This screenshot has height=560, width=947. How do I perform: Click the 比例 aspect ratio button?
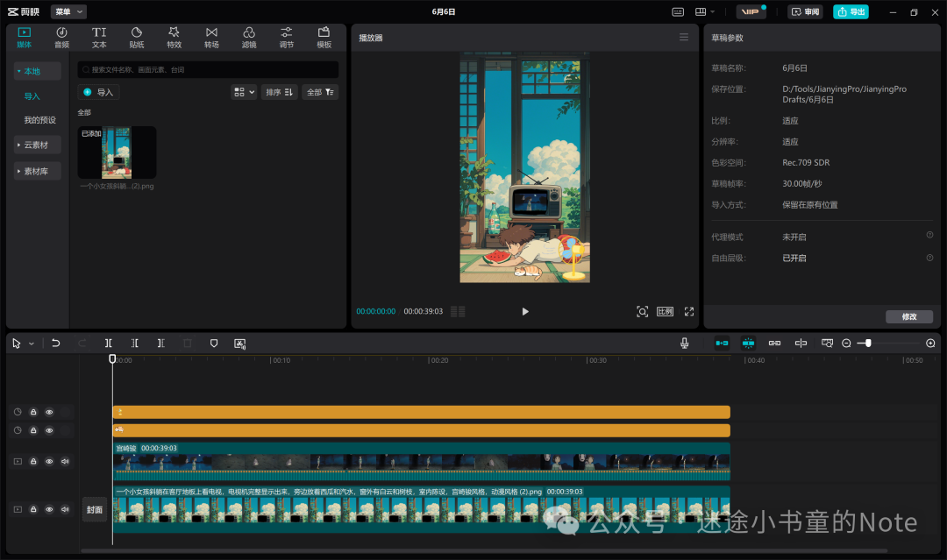coord(665,311)
